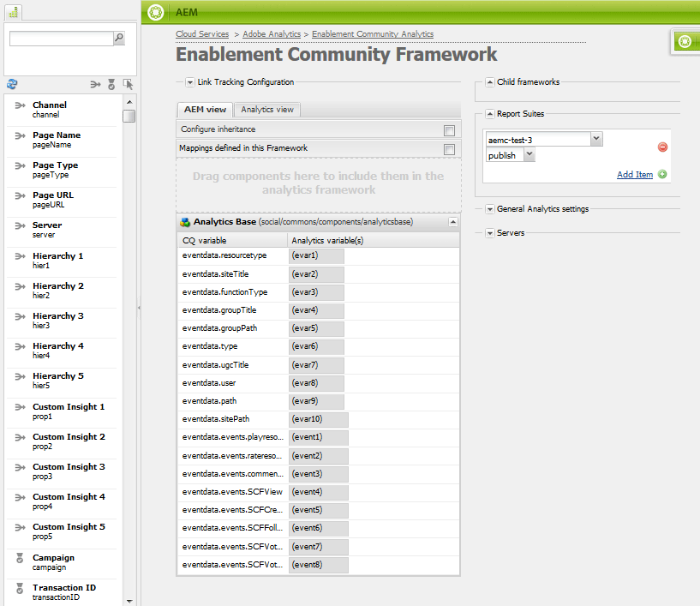The image size is (700, 606).
Task: Click the evar1 analytics variable field
Action: (x=316, y=256)
